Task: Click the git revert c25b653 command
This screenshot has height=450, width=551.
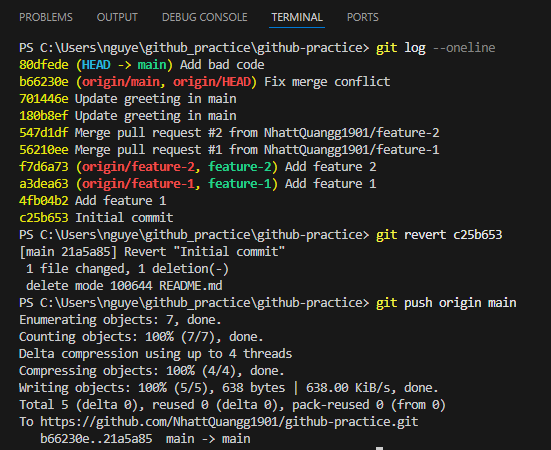Action: (x=439, y=235)
